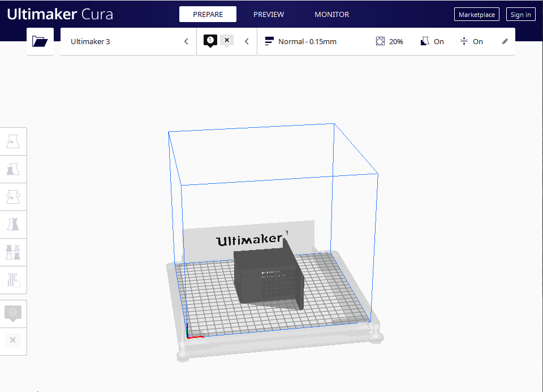This screenshot has width=543, height=392.
Task: Select the Scale tool in left toolbar
Action: click(13, 169)
